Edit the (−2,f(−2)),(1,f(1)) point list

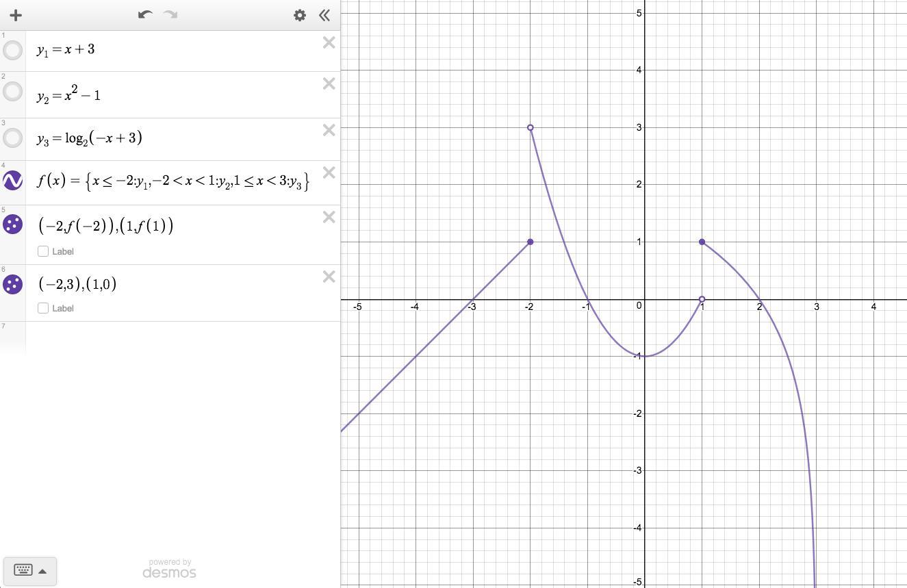106,225
